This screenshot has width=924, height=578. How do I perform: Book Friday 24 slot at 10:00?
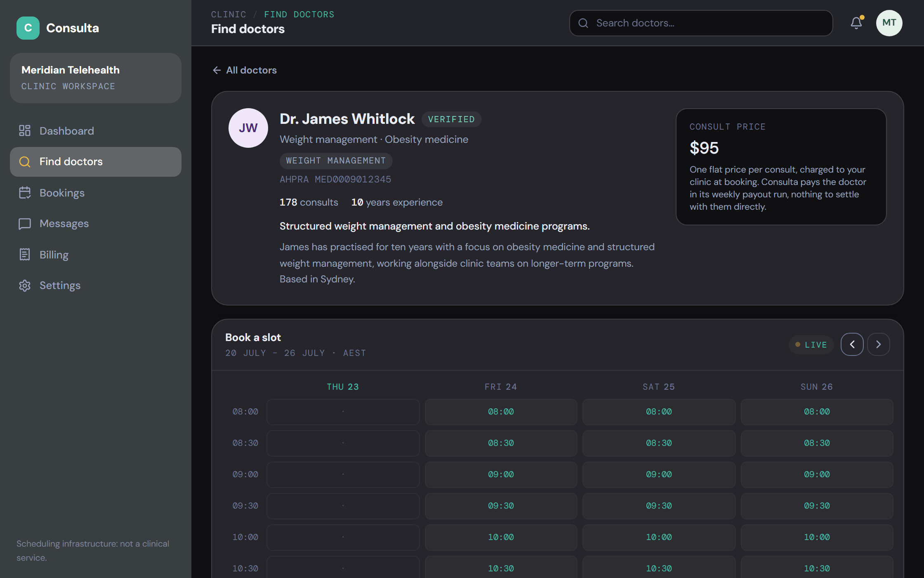click(x=501, y=538)
